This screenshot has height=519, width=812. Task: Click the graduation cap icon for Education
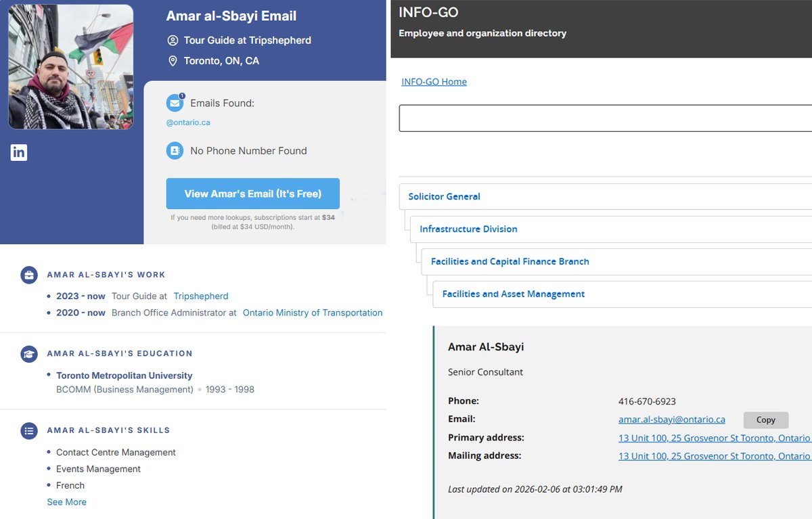[x=29, y=353]
